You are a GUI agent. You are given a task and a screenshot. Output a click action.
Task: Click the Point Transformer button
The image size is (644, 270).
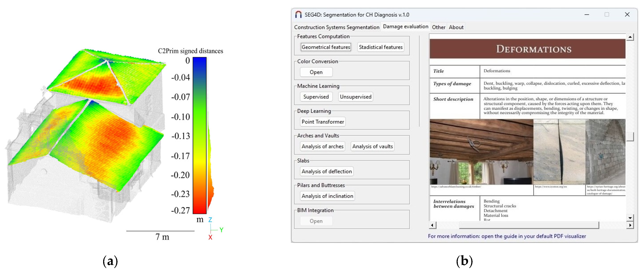pos(322,122)
